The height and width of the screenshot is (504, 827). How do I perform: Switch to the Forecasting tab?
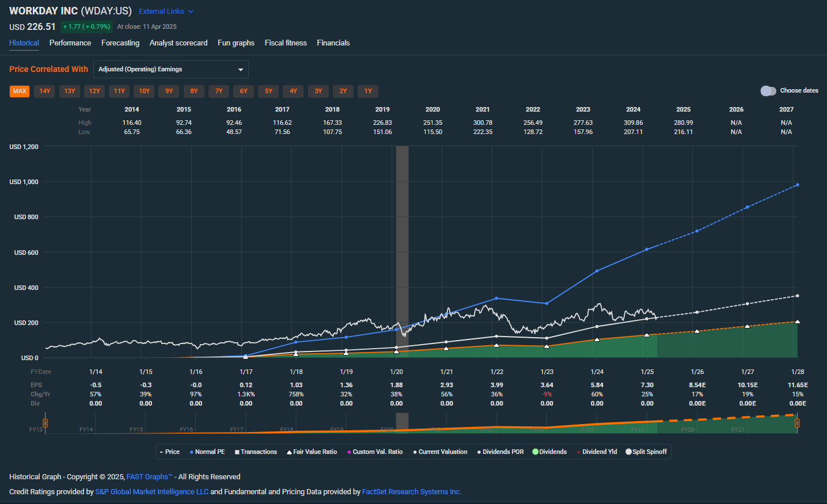120,43
